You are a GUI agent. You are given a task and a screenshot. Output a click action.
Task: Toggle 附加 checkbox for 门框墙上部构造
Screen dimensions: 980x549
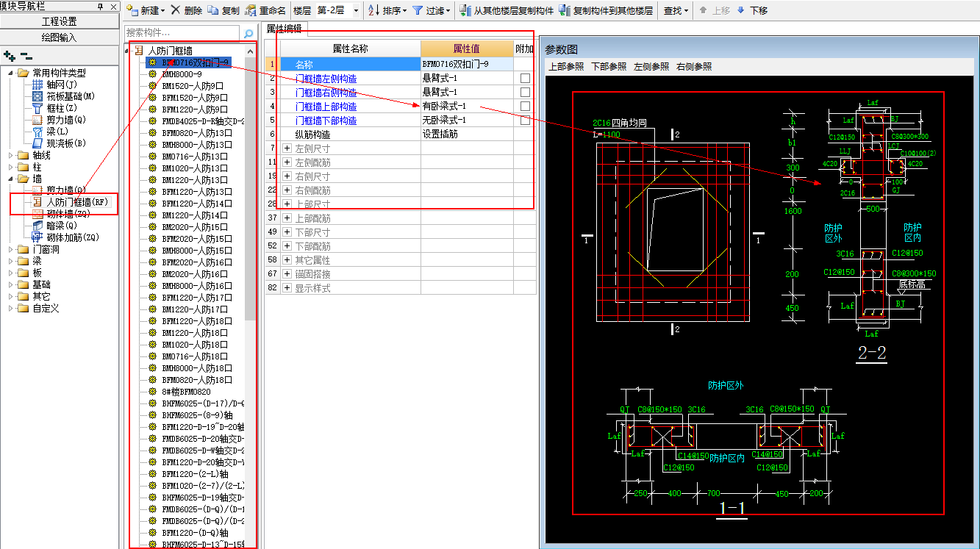pyautogui.click(x=525, y=107)
